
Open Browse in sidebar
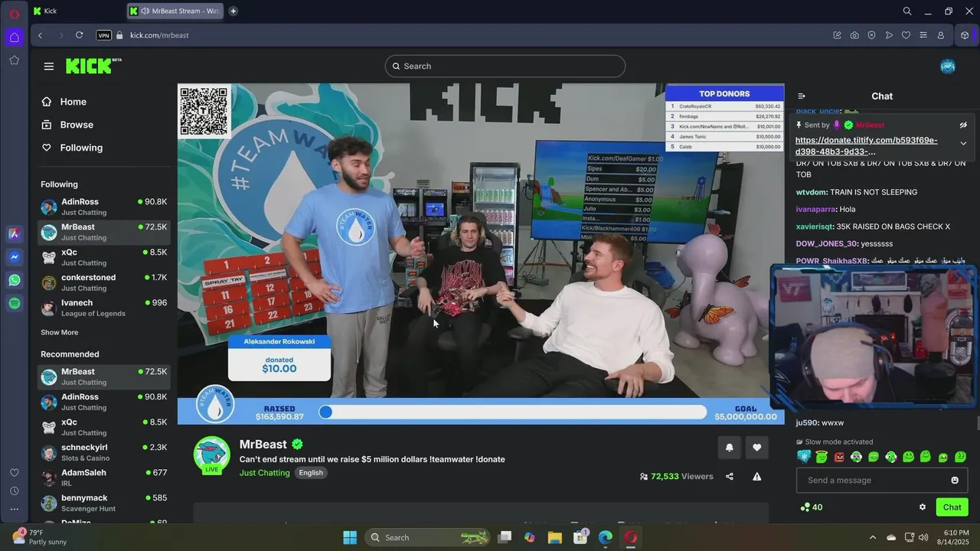click(67, 125)
